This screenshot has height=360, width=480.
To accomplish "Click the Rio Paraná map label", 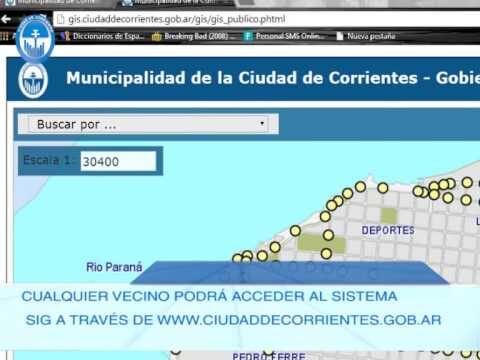I will point(114,267).
